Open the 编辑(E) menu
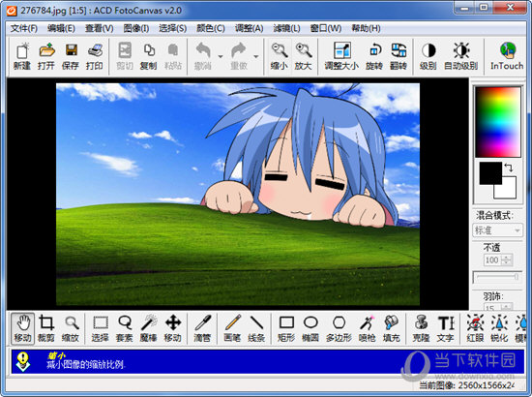This screenshot has height=397, width=532. [x=61, y=28]
